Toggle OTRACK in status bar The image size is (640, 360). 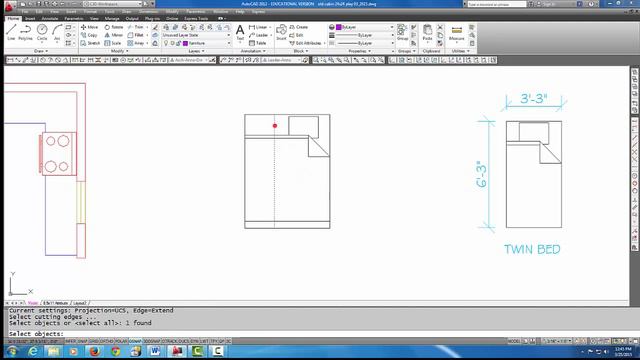[170, 341]
